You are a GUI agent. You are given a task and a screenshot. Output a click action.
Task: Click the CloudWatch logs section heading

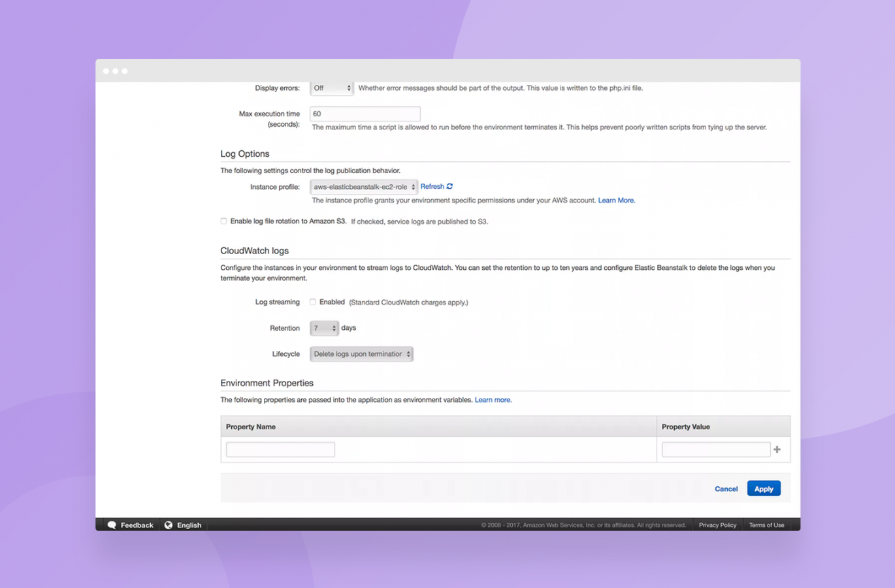pyautogui.click(x=254, y=251)
